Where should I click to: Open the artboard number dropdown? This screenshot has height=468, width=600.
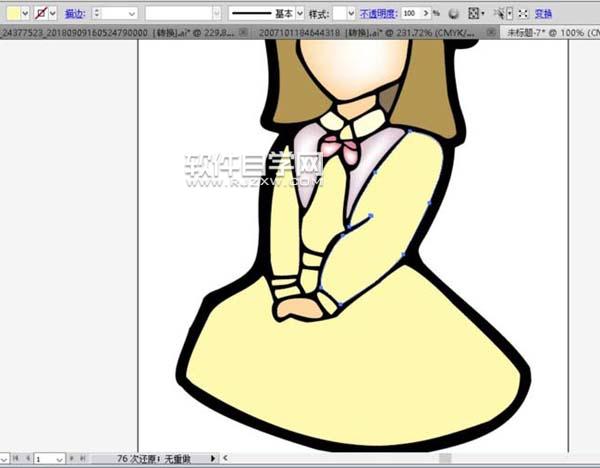[59, 459]
